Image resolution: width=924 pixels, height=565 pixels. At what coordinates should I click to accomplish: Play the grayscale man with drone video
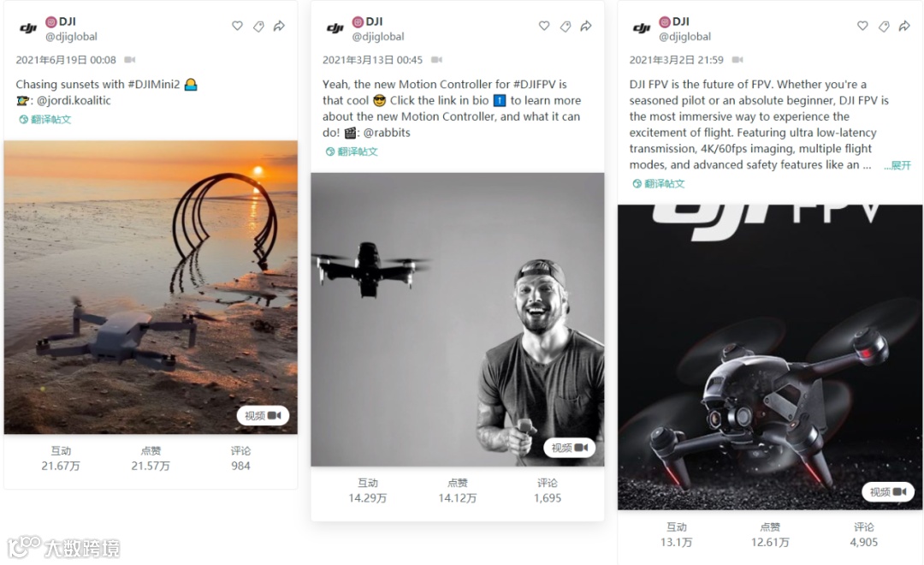pos(458,319)
